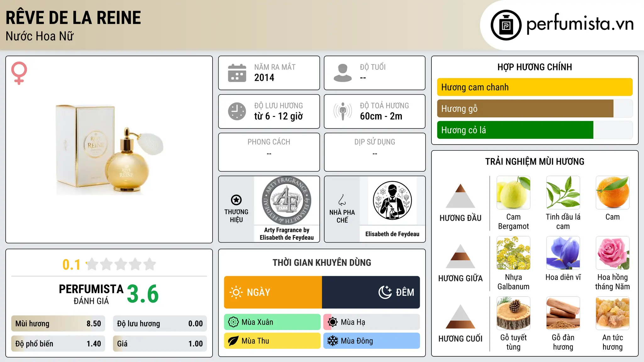This screenshot has height=362, width=644.
Task: Click the Hương đầu pyramid icon
Action: [460, 196]
